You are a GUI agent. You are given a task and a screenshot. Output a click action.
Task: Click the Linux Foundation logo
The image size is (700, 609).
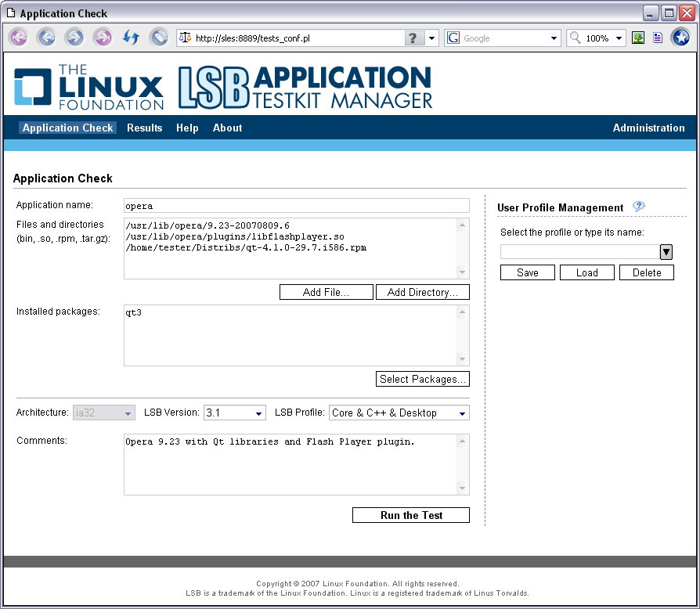88,87
